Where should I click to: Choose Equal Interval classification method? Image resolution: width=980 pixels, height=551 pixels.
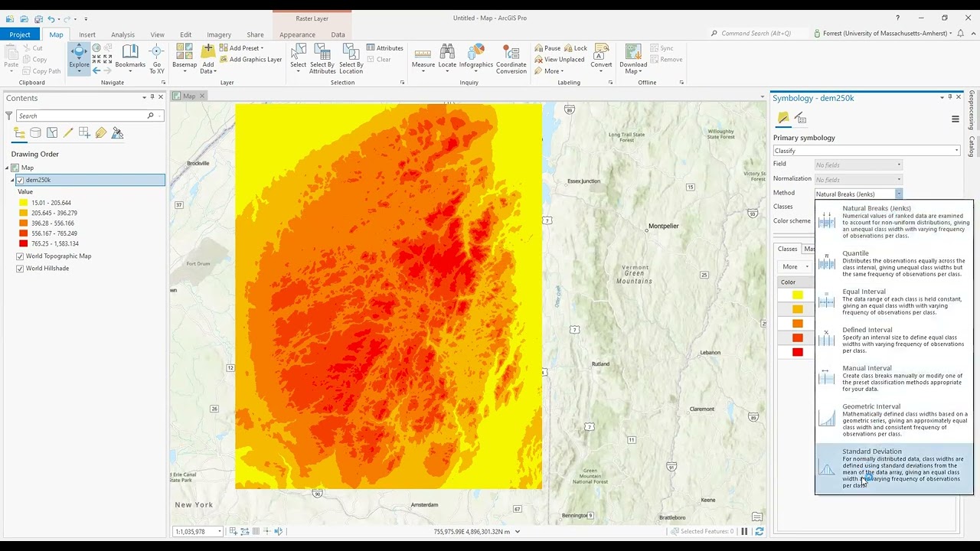click(894, 302)
